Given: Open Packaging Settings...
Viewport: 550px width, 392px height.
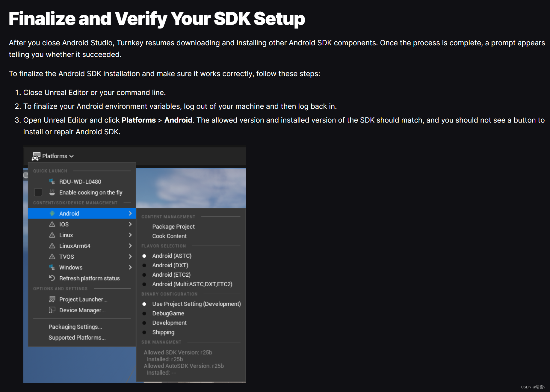Looking at the screenshot, I should [x=75, y=327].
